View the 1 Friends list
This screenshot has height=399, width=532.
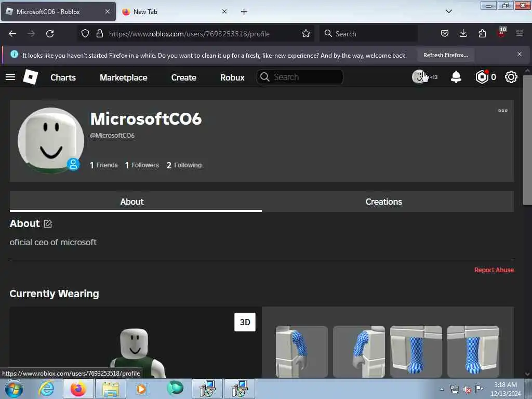(x=104, y=165)
